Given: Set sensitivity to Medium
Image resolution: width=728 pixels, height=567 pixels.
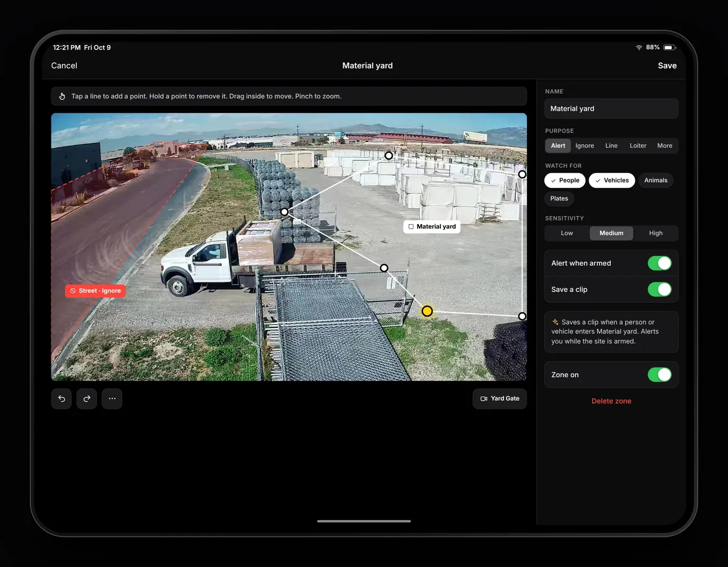Looking at the screenshot, I should (x=612, y=233).
